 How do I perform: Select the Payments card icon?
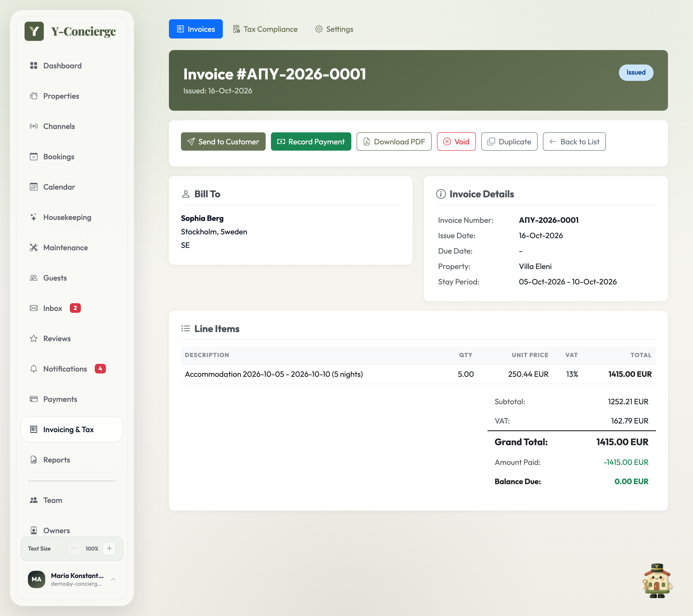[x=34, y=399]
